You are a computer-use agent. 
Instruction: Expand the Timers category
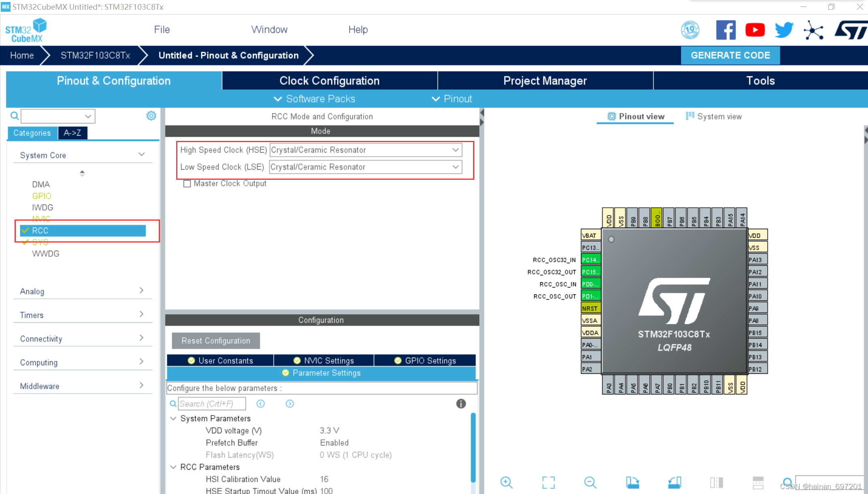point(141,314)
